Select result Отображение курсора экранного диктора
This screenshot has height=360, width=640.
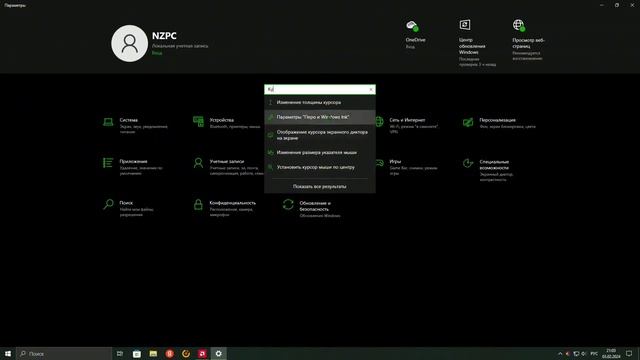[x=320, y=135]
